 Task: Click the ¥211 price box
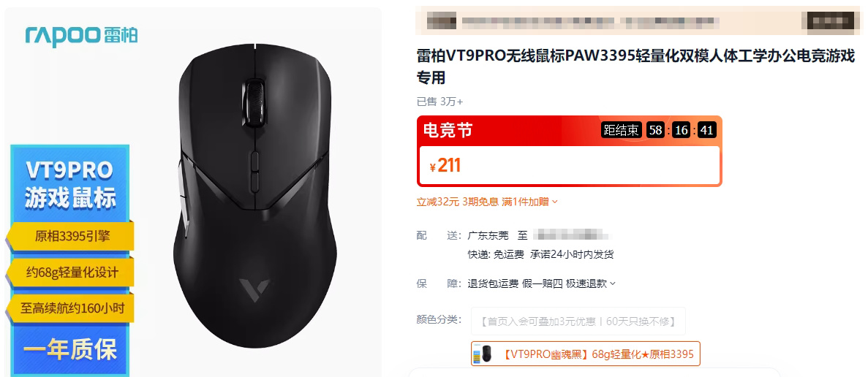(x=570, y=165)
